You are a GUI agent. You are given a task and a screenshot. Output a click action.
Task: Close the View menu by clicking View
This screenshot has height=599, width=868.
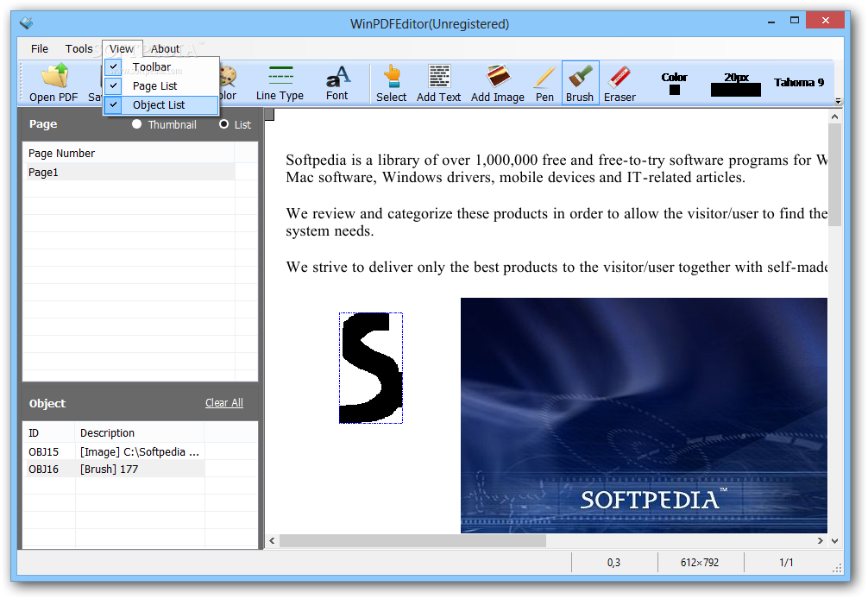point(122,48)
